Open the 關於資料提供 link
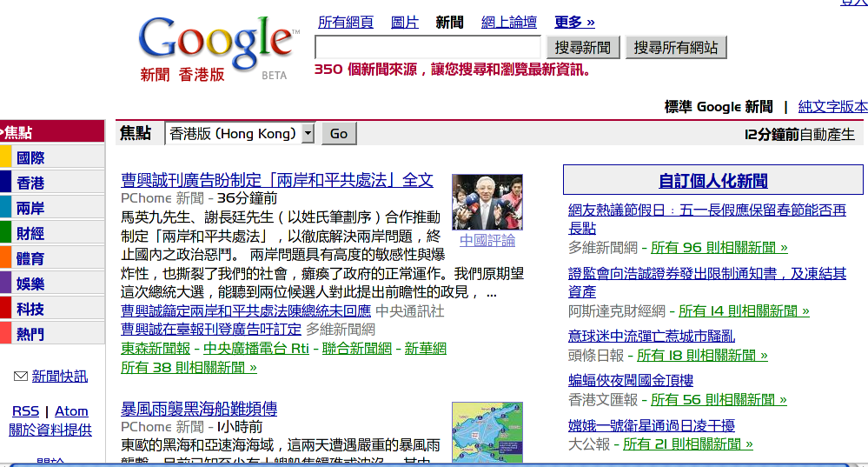The height and width of the screenshot is (467, 868). tap(50, 430)
